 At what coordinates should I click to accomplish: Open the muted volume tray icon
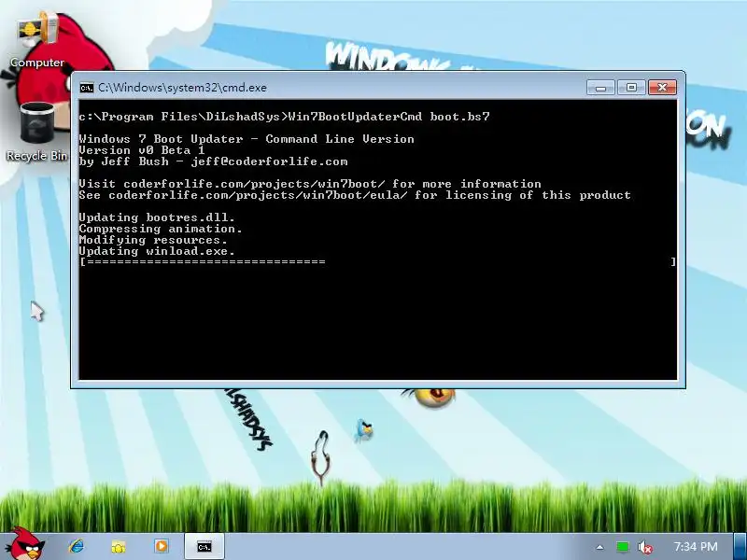[645, 547]
